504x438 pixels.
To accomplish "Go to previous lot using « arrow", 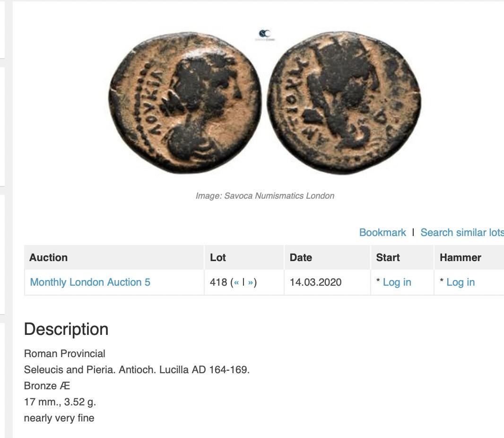I will pyautogui.click(x=236, y=282).
